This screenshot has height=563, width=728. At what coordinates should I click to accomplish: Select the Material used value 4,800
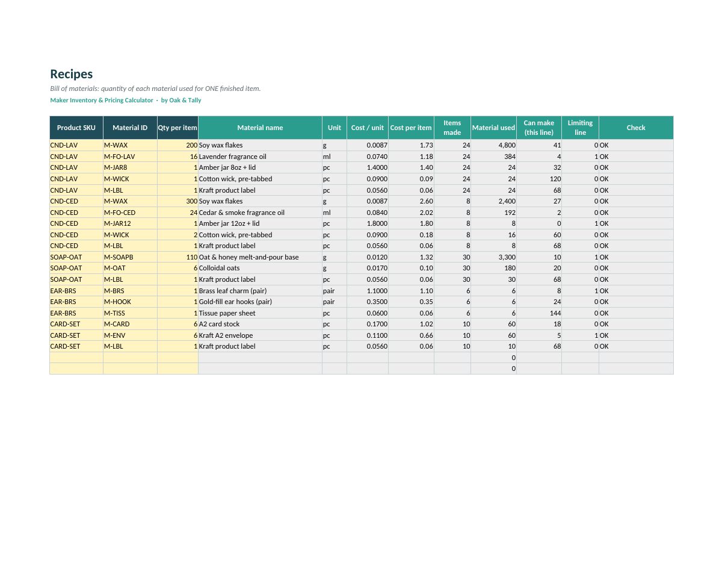point(493,145)
